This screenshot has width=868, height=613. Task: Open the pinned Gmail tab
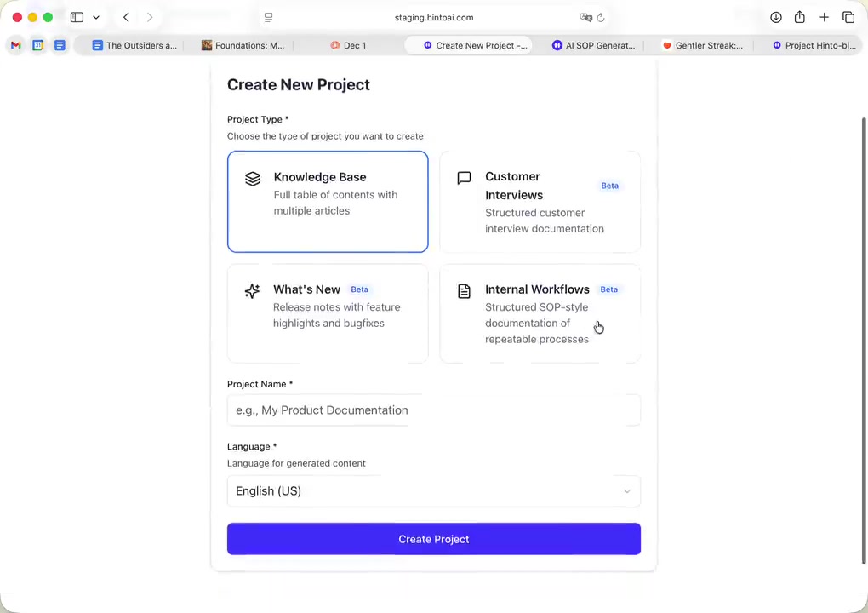(x=15, y=45)
